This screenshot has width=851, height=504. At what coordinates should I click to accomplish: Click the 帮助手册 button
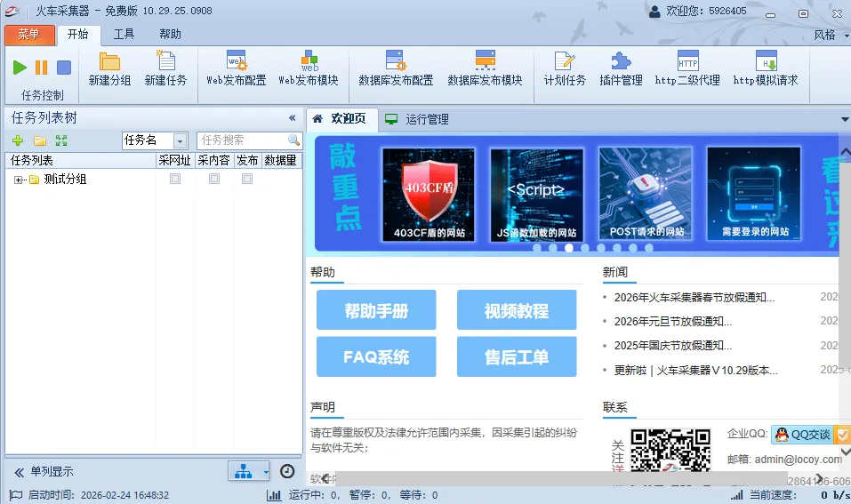coord(376,310)
